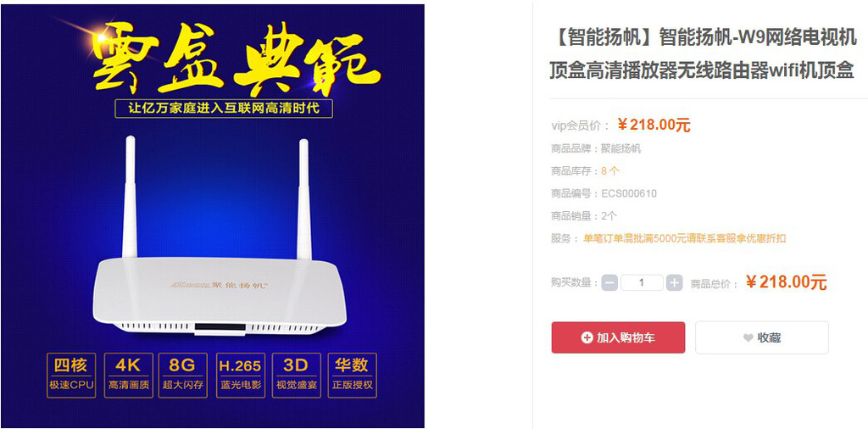The image size is (868, 429).
Task: Click the minus quantity button
Action: [609, 283]
